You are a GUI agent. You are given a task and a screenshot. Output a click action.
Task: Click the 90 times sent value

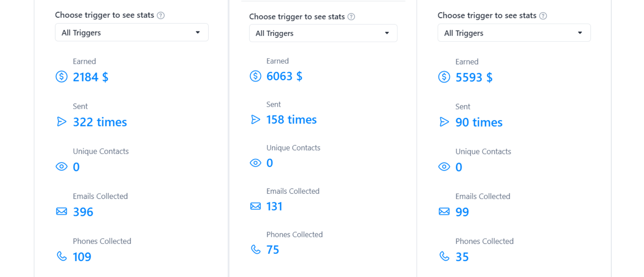[x=479, y=122]
